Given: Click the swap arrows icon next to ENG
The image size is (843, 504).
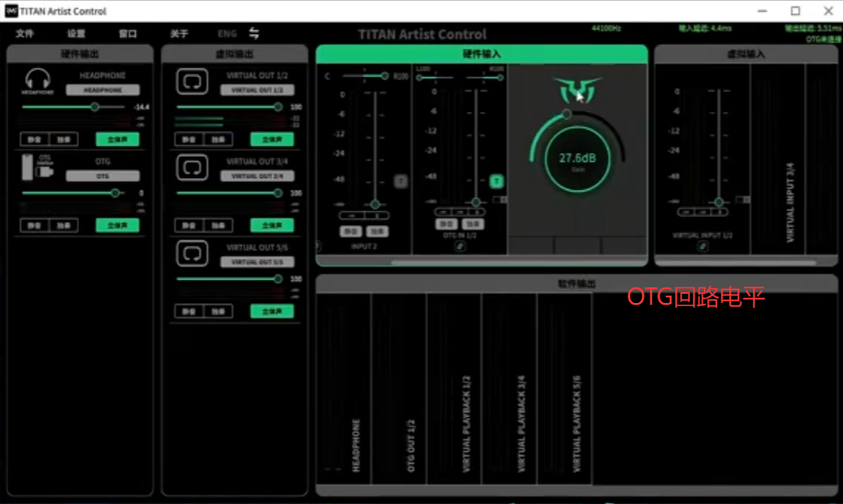Looking at the screenshot, I should [x=254, y=34].
